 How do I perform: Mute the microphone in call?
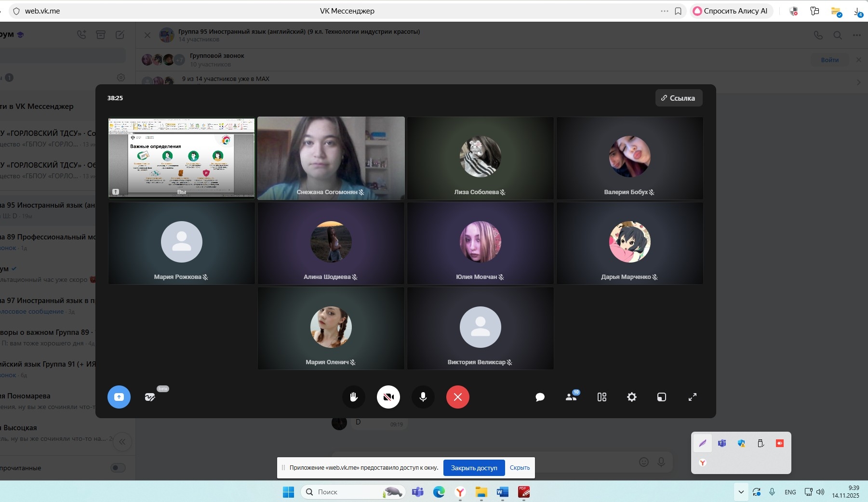click(x=423, y=397)
